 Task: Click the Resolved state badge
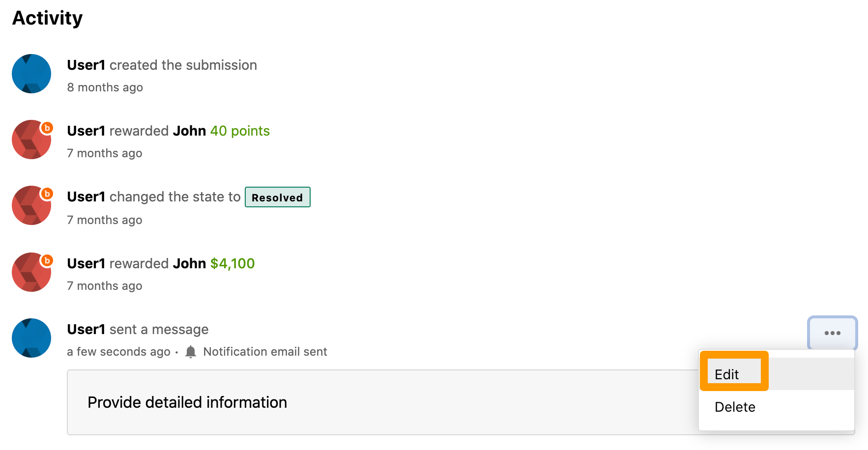[277, 197]
